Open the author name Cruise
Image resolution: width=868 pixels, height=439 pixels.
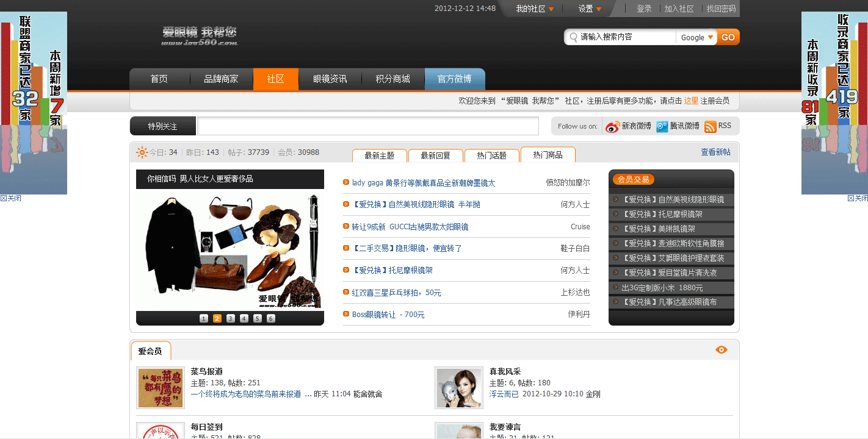click(580, 227)
